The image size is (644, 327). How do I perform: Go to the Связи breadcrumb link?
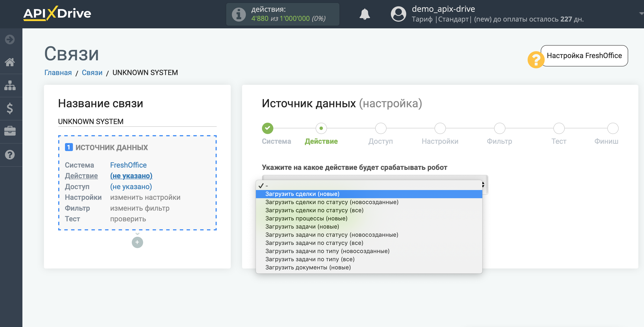tap(92, 73)
